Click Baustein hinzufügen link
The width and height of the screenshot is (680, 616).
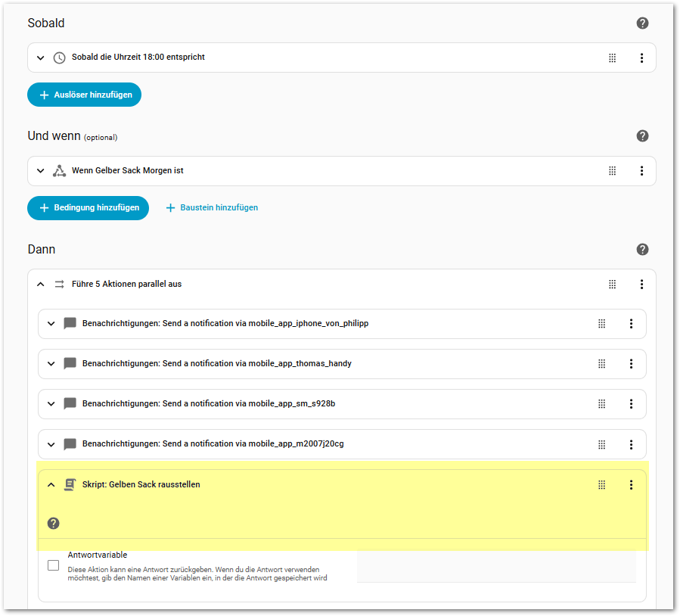(x=212, y=207)
